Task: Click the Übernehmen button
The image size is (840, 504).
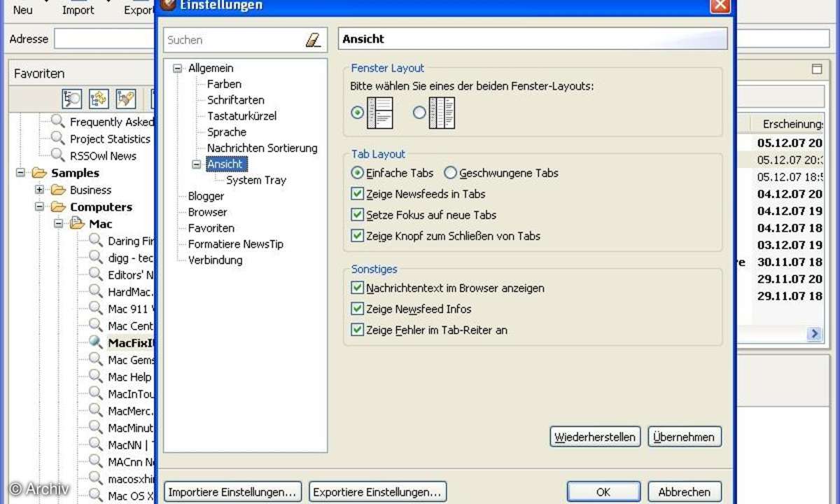Action: (x=685, y=437)
